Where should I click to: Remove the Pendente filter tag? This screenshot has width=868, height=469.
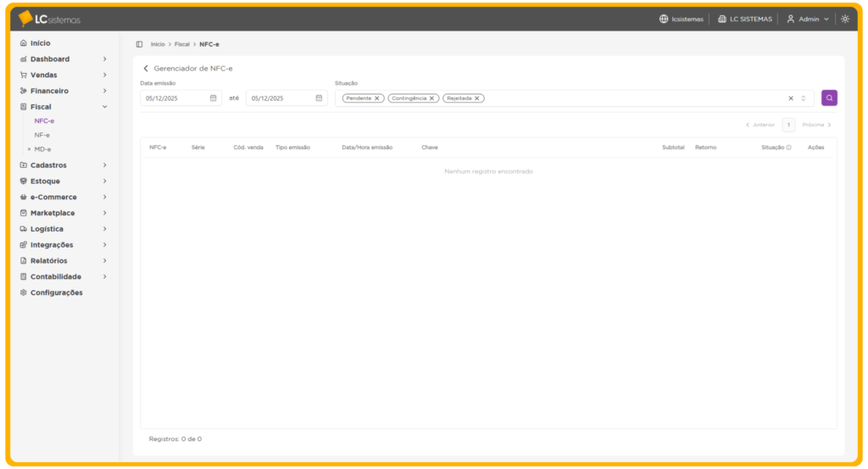click(x=377, y=98)
